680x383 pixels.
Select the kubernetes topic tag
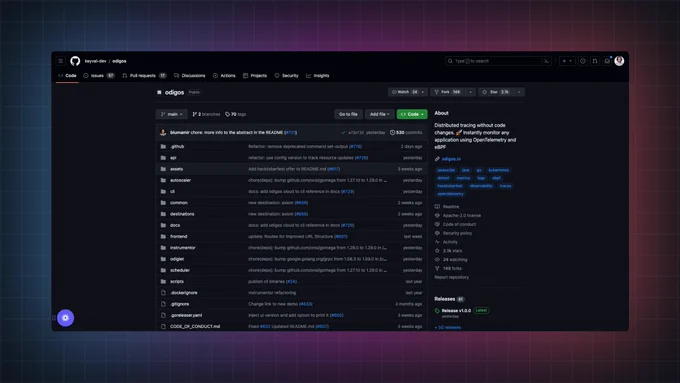click(498, 170)
